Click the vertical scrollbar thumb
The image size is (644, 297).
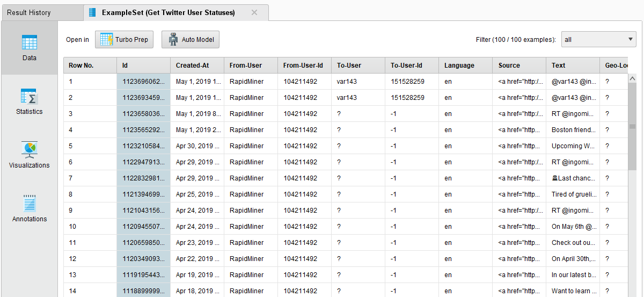[632, 127]
